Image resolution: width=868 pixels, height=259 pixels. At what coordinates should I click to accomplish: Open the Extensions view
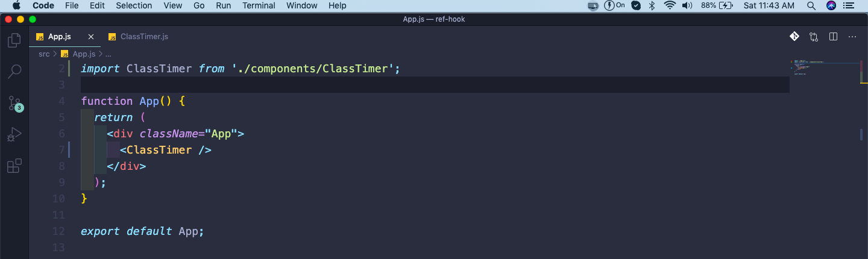tap(14, 166)
